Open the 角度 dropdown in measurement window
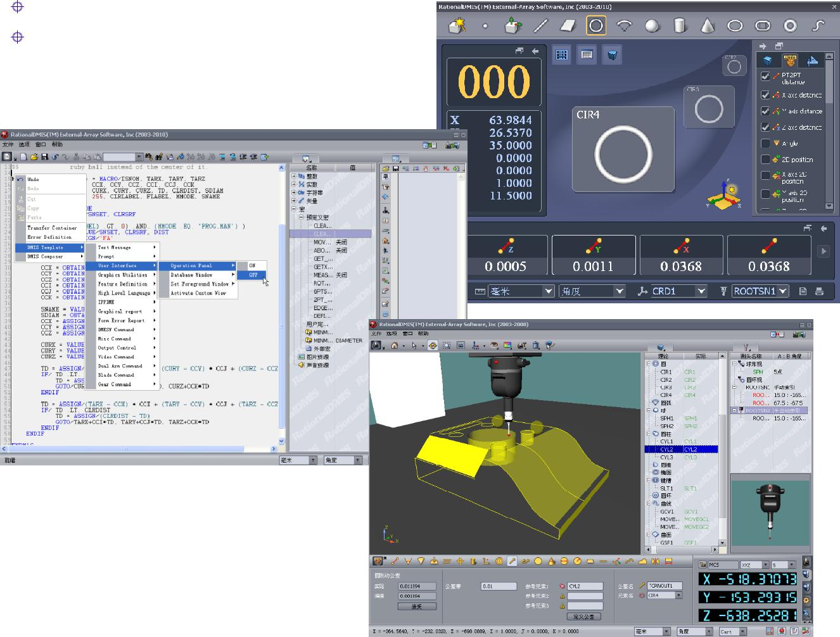 click(x=620, y=291)
